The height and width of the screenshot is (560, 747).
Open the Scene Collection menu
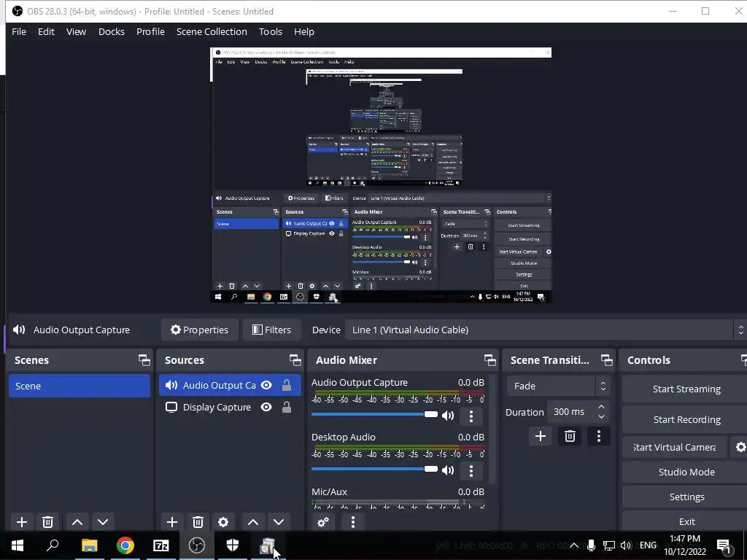212,32
